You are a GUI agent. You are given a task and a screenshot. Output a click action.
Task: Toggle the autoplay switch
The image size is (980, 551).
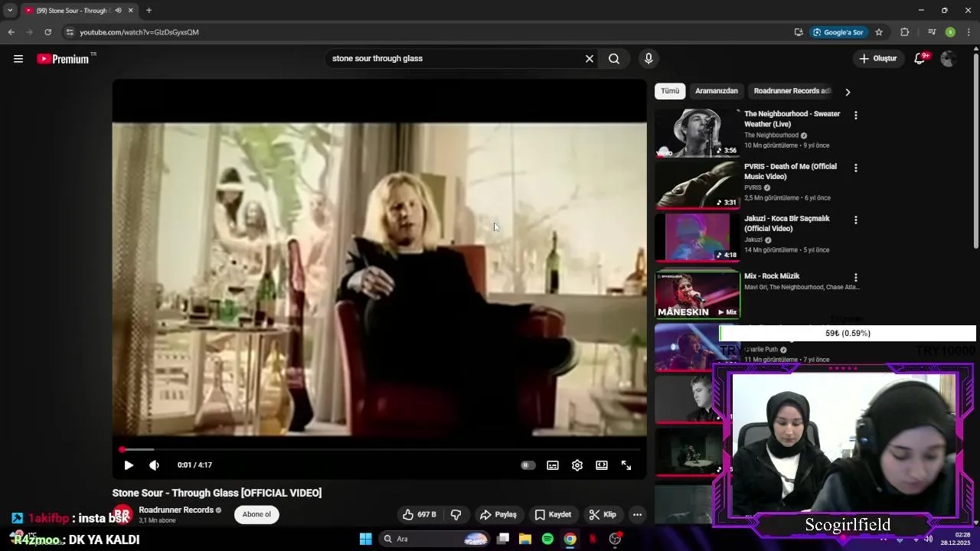point(528,465)
